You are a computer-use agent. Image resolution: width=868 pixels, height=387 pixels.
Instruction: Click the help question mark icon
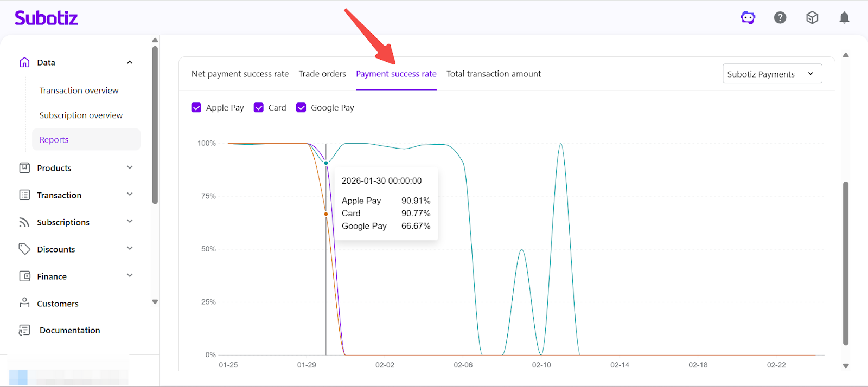coord(780,18)
